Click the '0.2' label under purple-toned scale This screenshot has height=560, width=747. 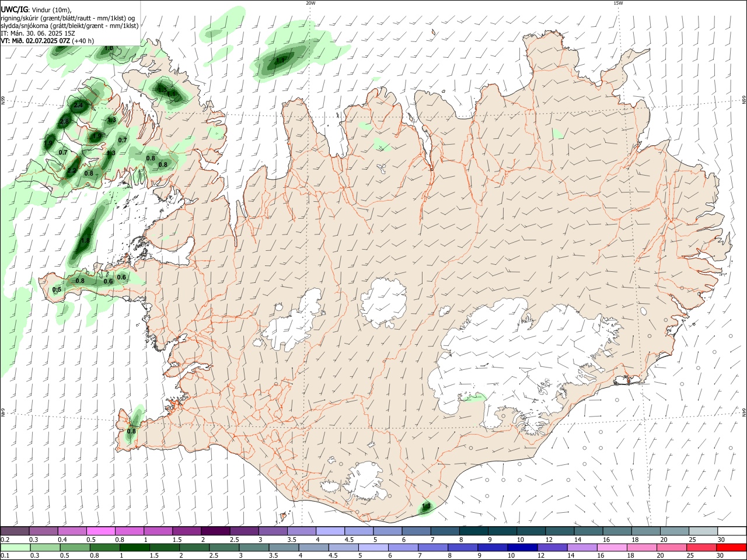pyautogui.click(x=5, y=540)
